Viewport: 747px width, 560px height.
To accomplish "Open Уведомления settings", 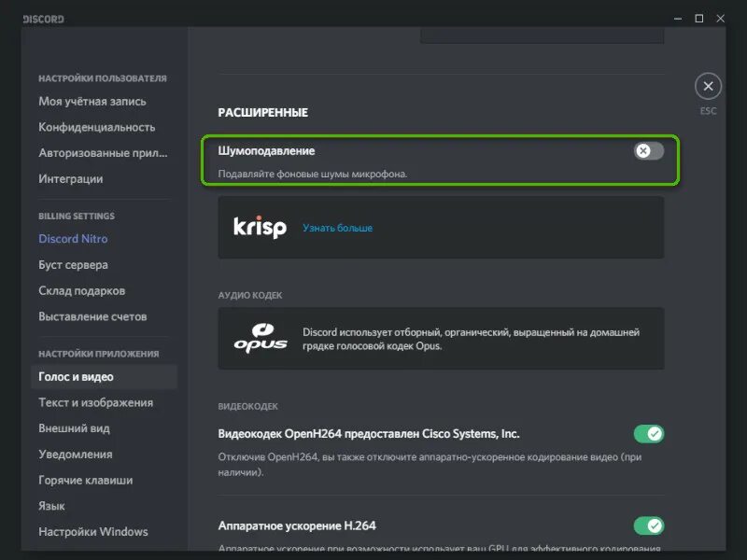I will (x=76, y=455).
